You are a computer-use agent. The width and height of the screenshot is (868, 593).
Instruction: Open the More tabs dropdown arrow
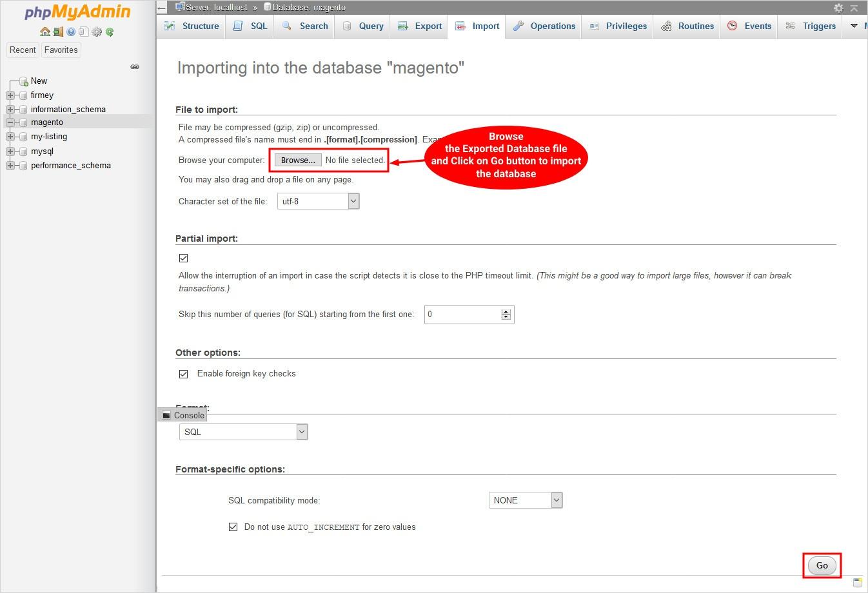(854, 26)
